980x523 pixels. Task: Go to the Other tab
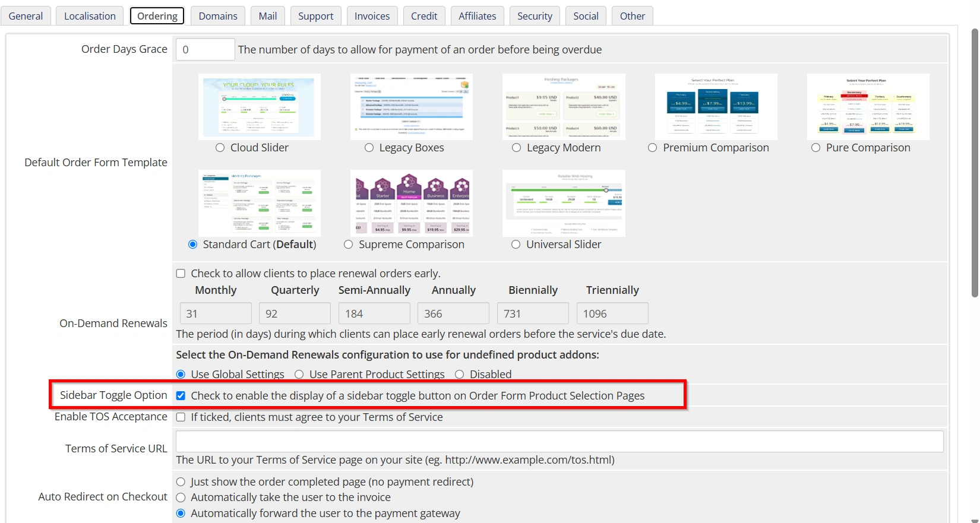pyautogui.click(x=633, y=16)
